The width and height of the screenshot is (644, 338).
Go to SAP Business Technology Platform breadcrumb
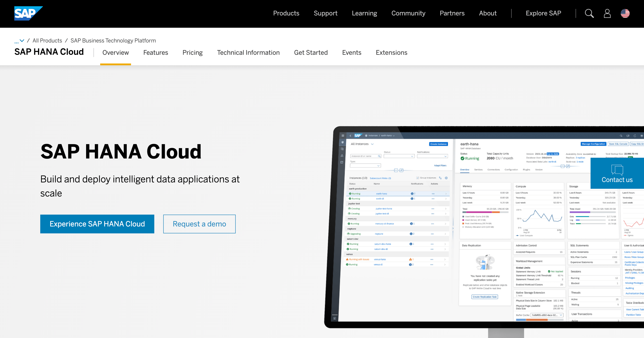click(x=113, y=40)
